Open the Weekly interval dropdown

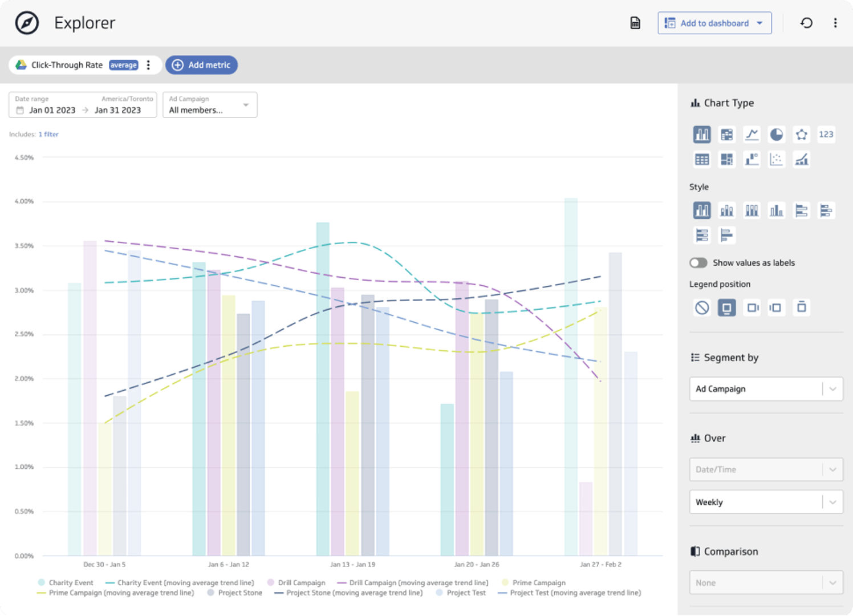point(766,502)
